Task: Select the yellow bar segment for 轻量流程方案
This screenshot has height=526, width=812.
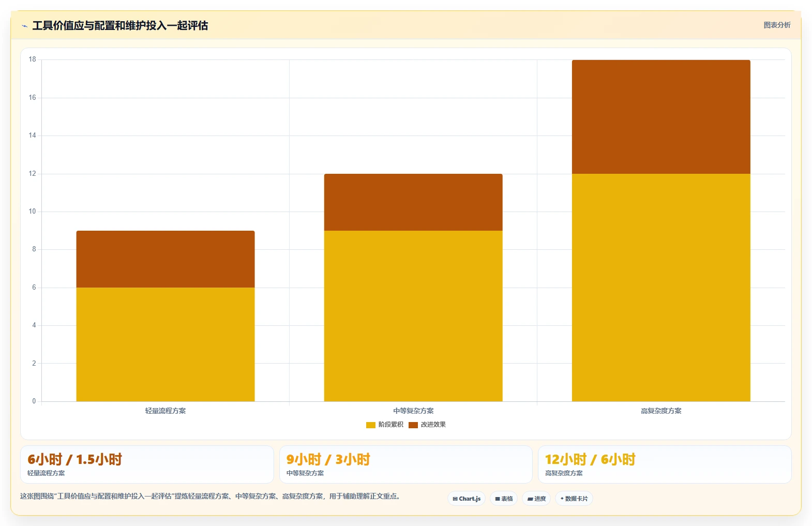Action: (166, 344)
